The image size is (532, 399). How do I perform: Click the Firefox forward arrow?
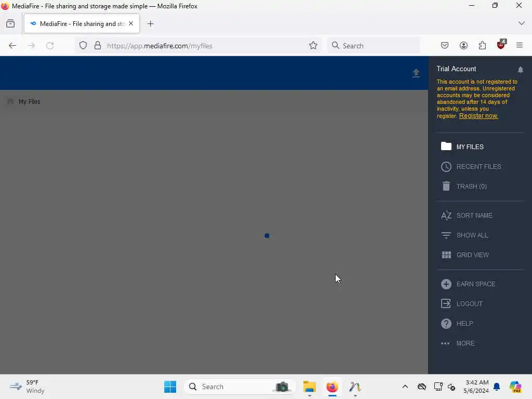click(x=31, y=46)
